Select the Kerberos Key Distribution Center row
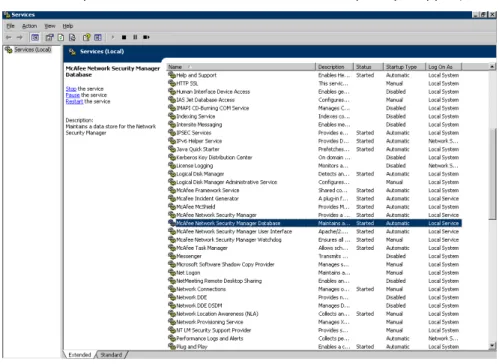This screenshot has height=364, width=499. tap(314, 157)
